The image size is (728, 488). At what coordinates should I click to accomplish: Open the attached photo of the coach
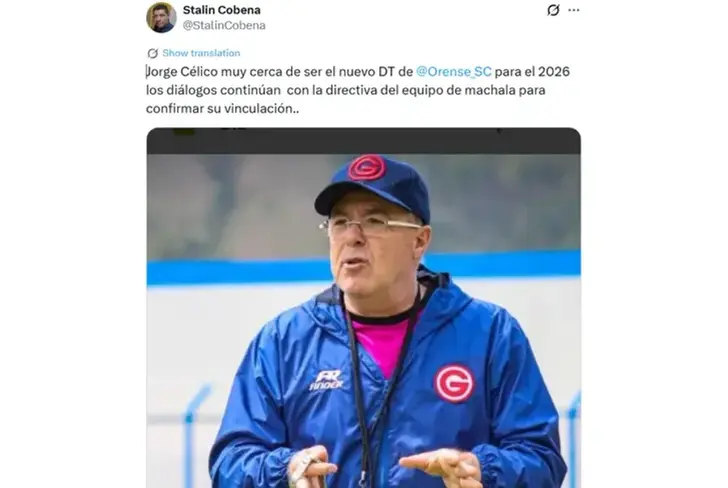tap(364, 308)
